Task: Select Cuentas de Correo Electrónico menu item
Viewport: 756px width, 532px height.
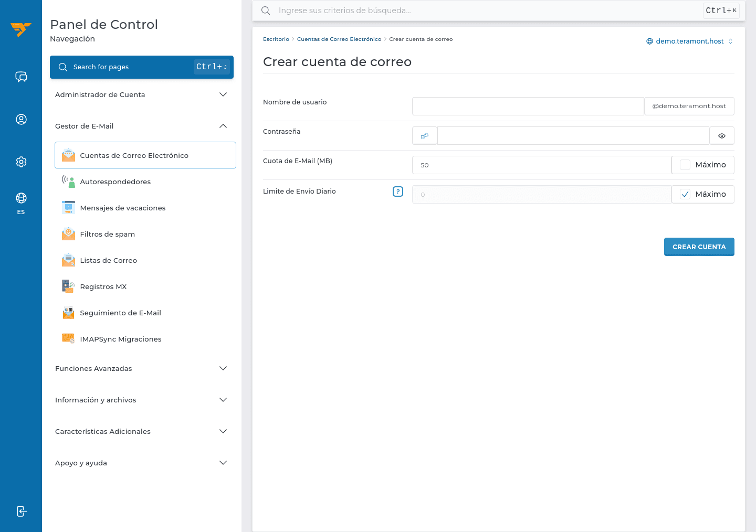Action: (145, 155)
